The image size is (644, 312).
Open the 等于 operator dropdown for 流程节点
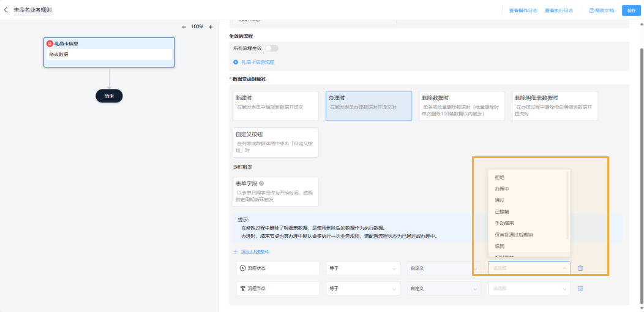tap(362, 289)
